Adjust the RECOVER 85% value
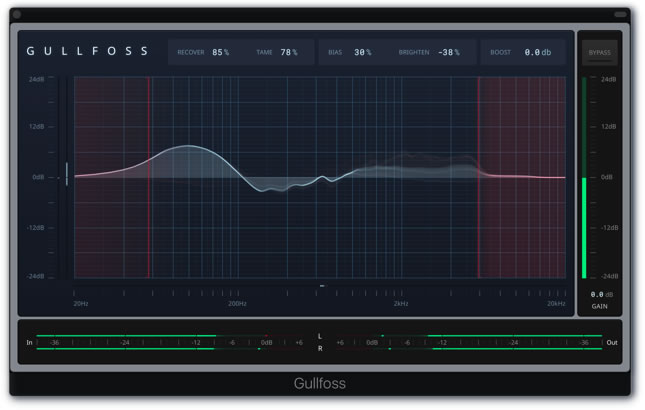The image size is (645, 410). 220,52
